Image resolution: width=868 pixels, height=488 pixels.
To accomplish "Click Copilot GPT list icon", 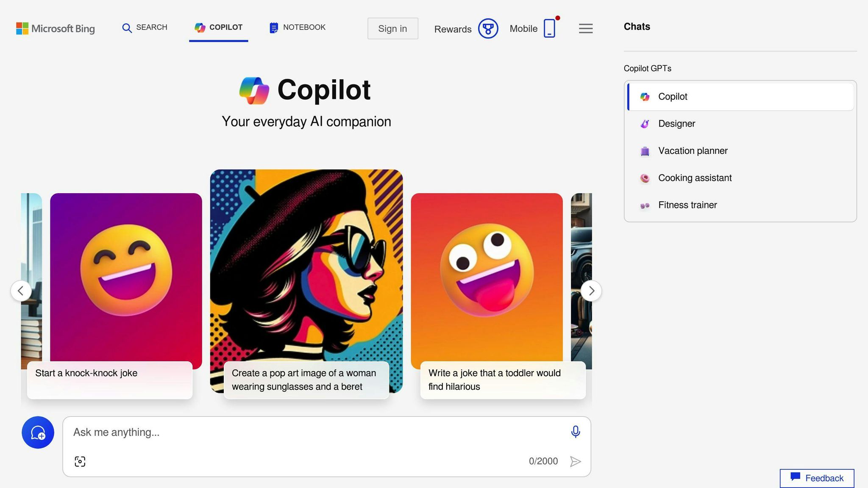I will (645, 97).
